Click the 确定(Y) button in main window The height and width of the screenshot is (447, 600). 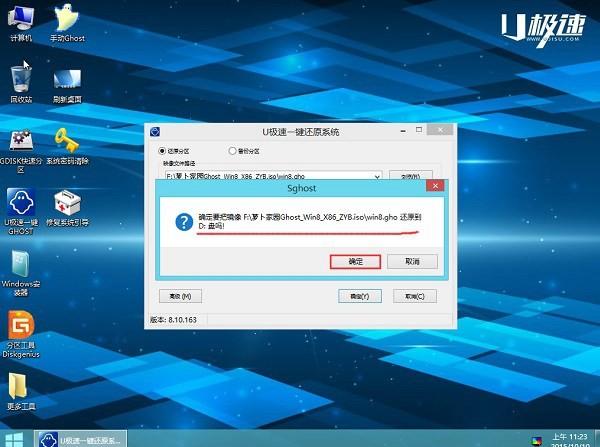pos(360,296)
